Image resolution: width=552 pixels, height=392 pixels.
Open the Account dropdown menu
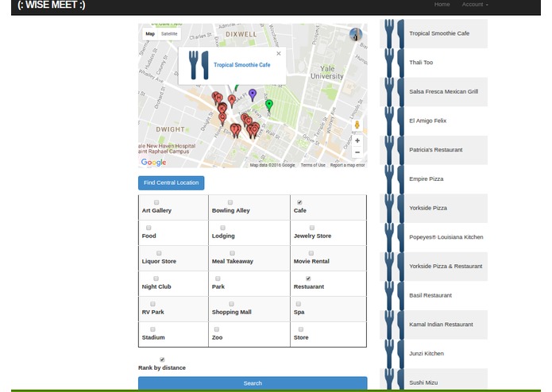click(x=475, y=4)
